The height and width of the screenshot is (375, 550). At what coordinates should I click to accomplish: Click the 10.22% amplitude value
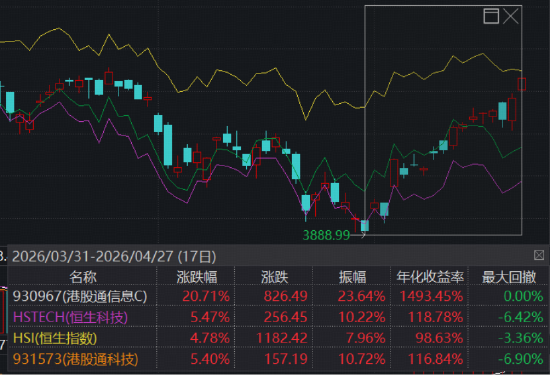point(362,317)
